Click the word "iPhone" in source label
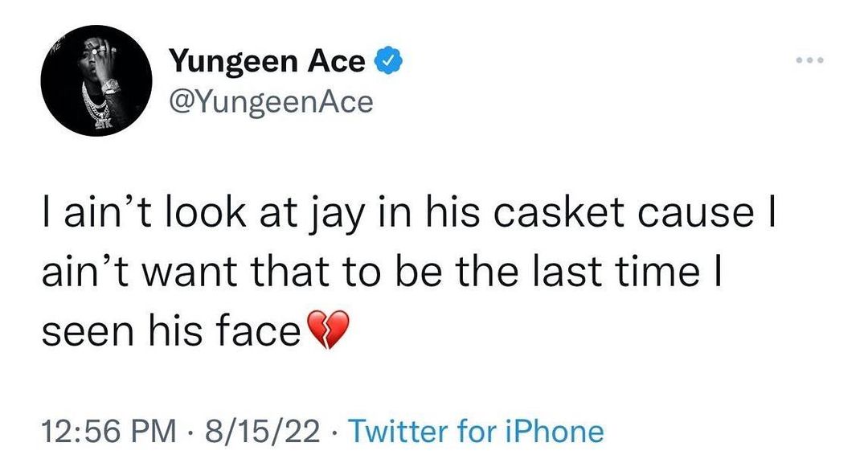This screenshot has width=868, height=455. tap(555, 432)
